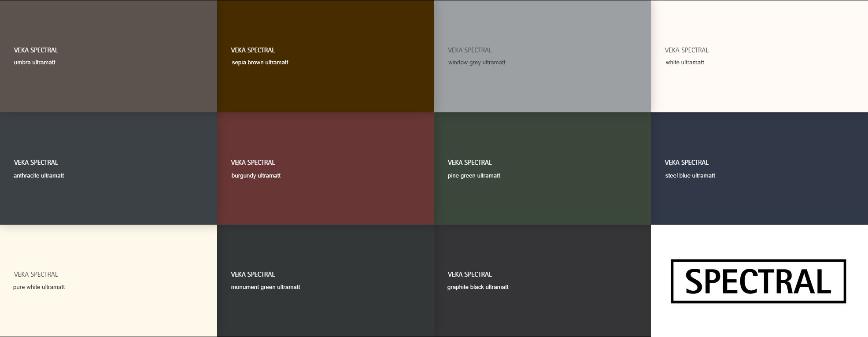Select the pure white ultramatt swatch
The image size is (868, 337).
click(x=108, y=281)
